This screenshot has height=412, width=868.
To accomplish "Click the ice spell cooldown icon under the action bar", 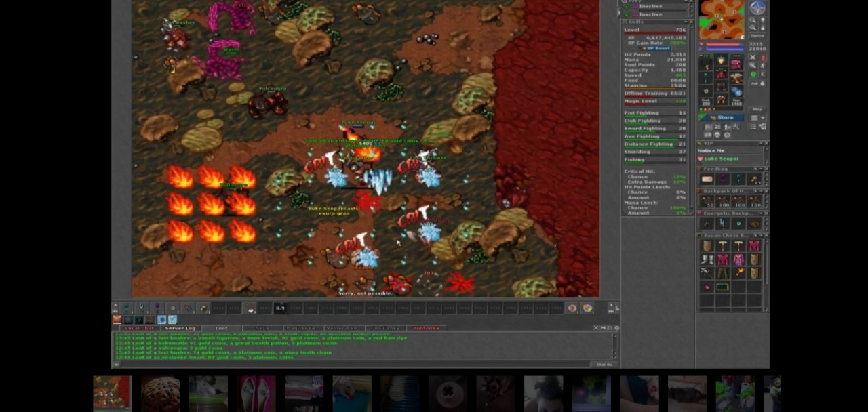I will tap(172, 319).
